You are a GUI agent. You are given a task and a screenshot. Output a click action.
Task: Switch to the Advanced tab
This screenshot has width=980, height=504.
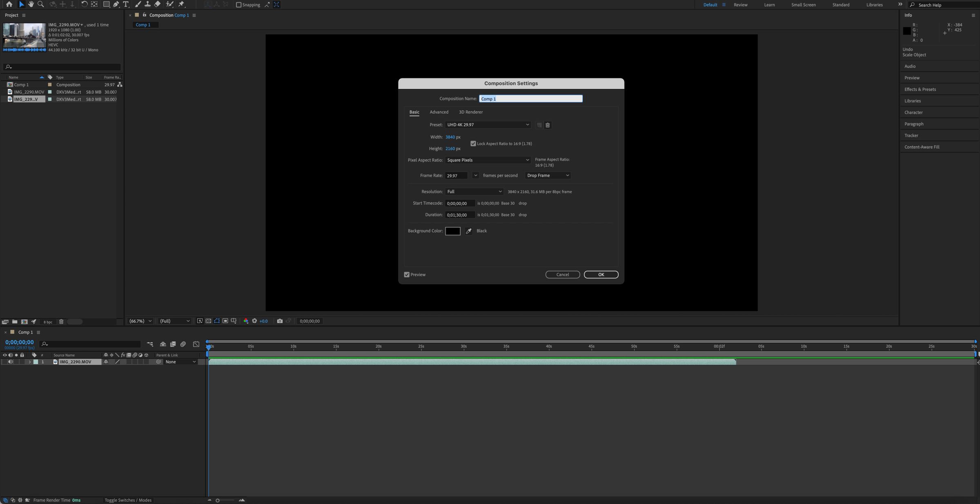click(x=439, y=112)
